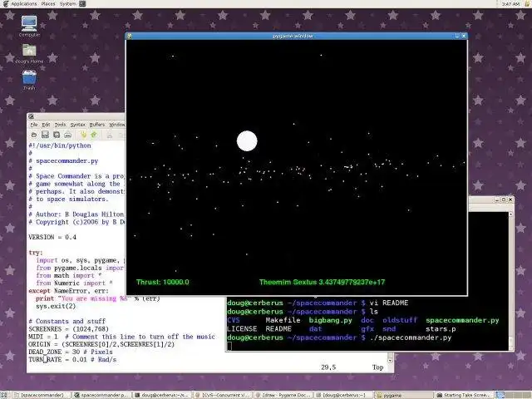532x399 pixels.
Task: Click the "try:" line in gVim
Action: pyautogui.click(x=36, y=253)
